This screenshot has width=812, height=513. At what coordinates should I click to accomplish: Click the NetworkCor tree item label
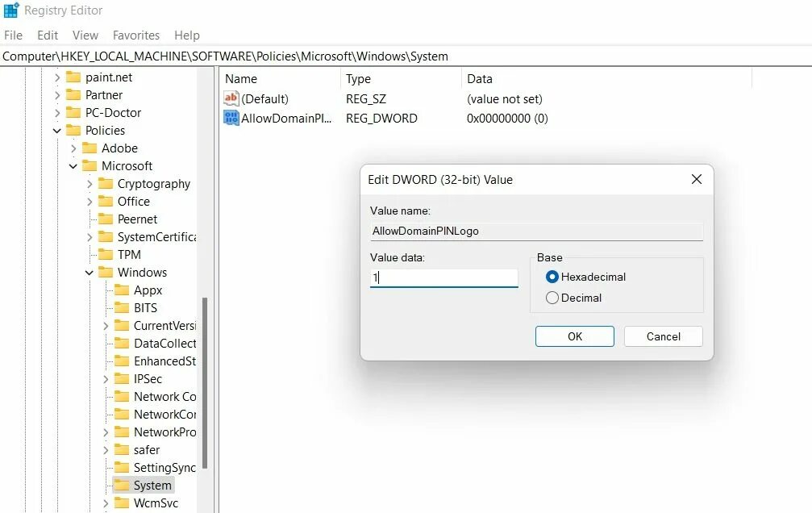(164, 415)
